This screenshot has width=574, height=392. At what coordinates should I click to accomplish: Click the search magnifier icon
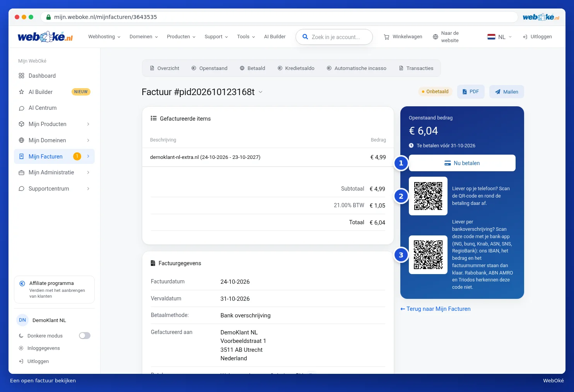point(305,37)
